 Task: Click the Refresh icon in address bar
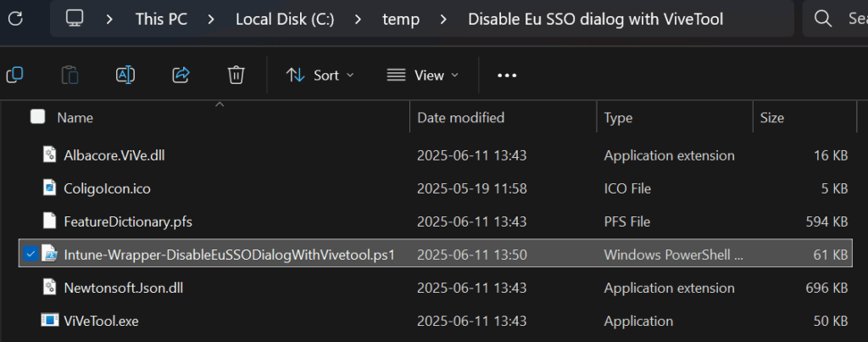(x=16, y=20)
